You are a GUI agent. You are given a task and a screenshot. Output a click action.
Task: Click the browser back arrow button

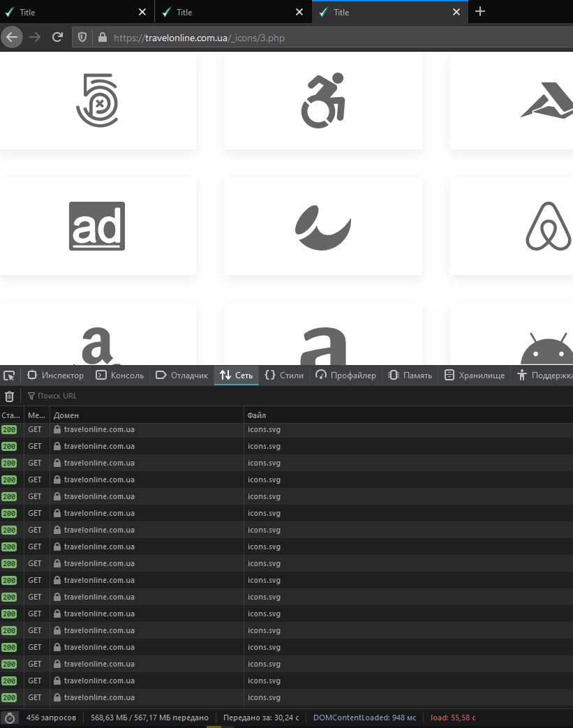12,37
